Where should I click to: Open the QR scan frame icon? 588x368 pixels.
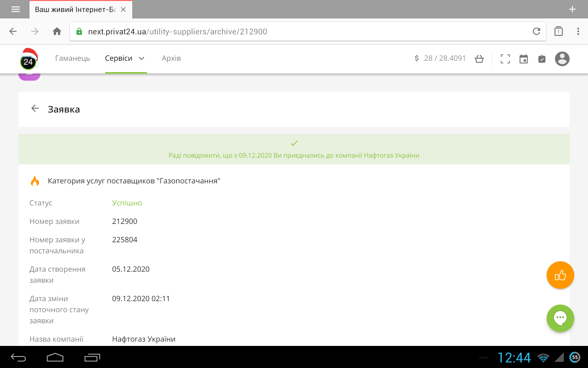tap(505, 59)
